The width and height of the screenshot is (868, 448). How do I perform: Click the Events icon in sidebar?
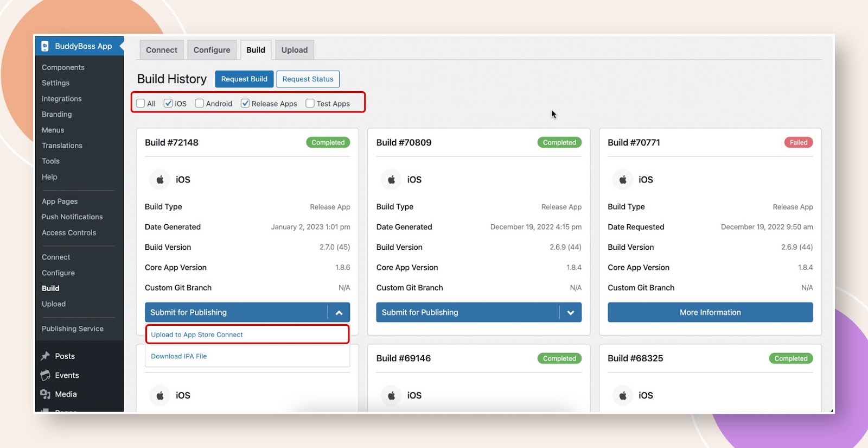click(46, 375)
